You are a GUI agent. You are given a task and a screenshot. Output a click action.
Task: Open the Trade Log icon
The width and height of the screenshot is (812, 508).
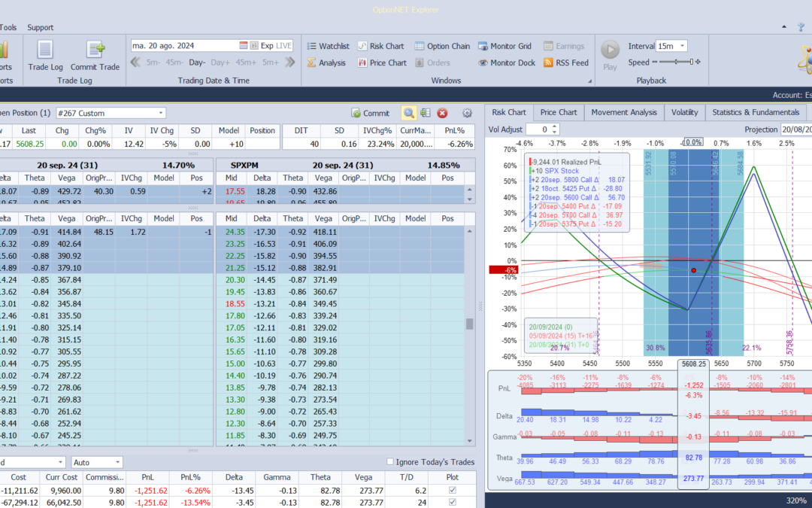coord(45,50)
